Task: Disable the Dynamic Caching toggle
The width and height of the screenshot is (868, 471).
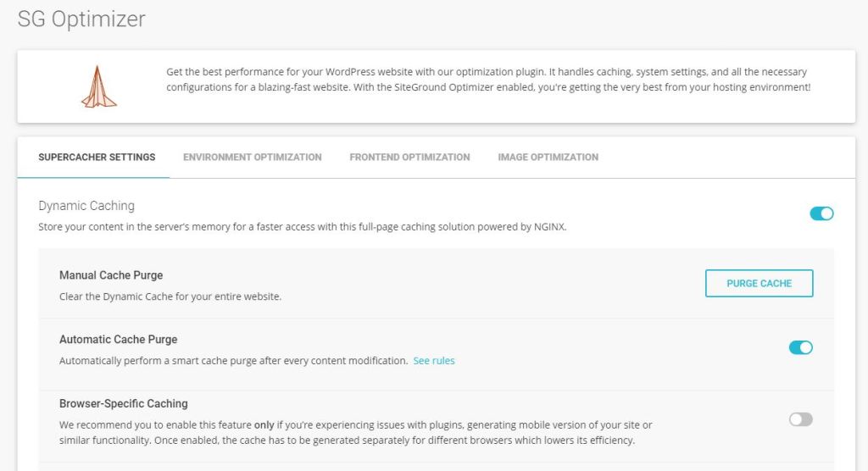Action: click(x=821, y=213)
